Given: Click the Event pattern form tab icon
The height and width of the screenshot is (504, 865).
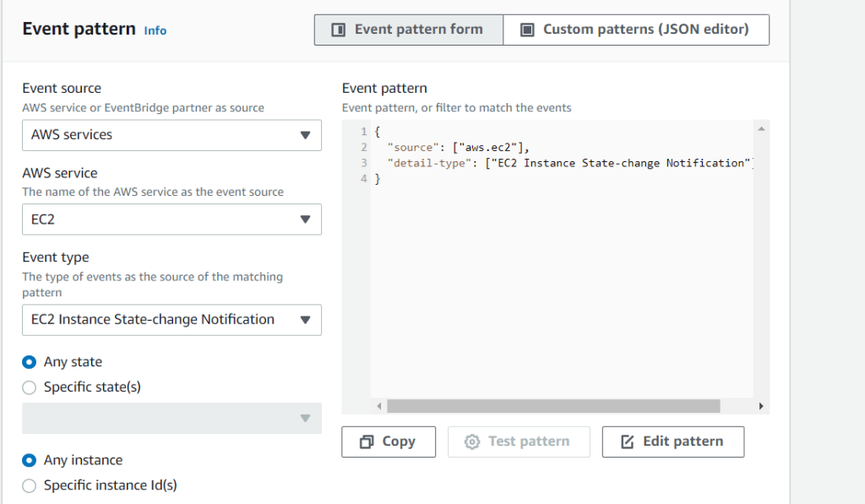Looking at the screenshot, I should pos(339,30).
